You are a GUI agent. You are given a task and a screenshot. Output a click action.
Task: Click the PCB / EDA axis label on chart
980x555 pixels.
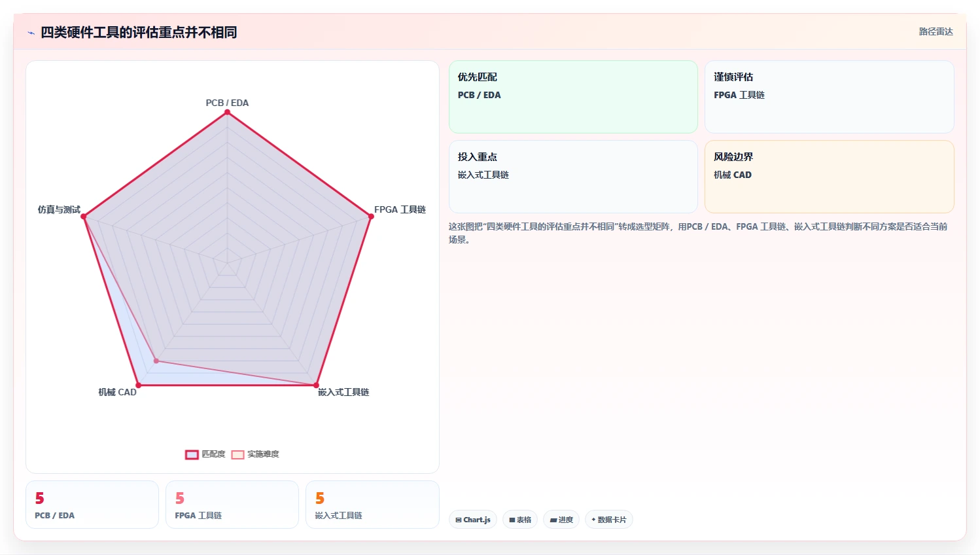click(x=227, y=103)
